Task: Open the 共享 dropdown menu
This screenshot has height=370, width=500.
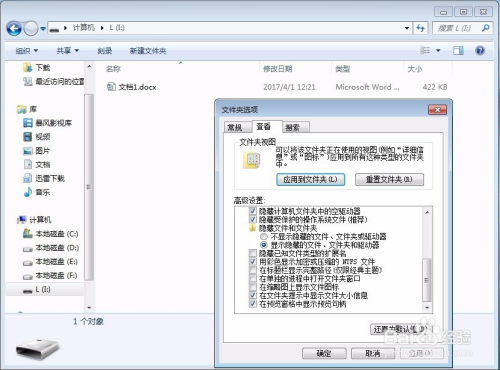Action: point(68,51)
